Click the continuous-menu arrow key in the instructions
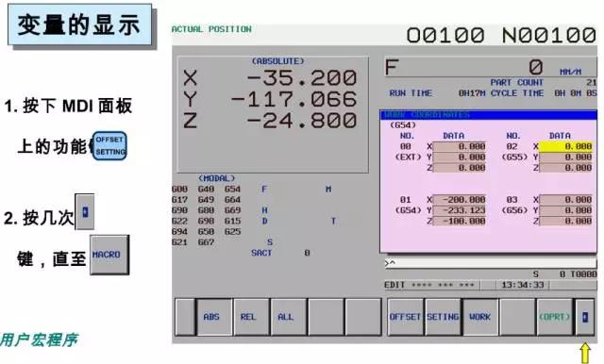604x364 pixels. 84,211
